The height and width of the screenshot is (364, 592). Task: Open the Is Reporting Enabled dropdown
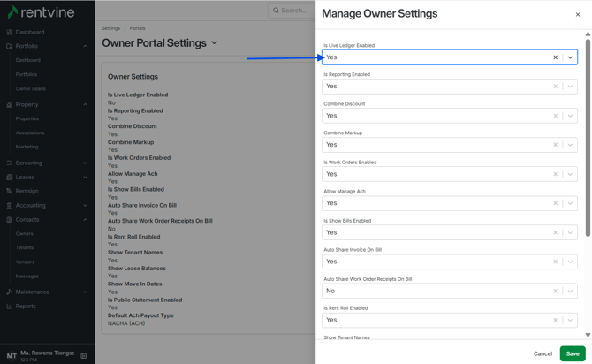pyautogui.click(x=570, y=87)
